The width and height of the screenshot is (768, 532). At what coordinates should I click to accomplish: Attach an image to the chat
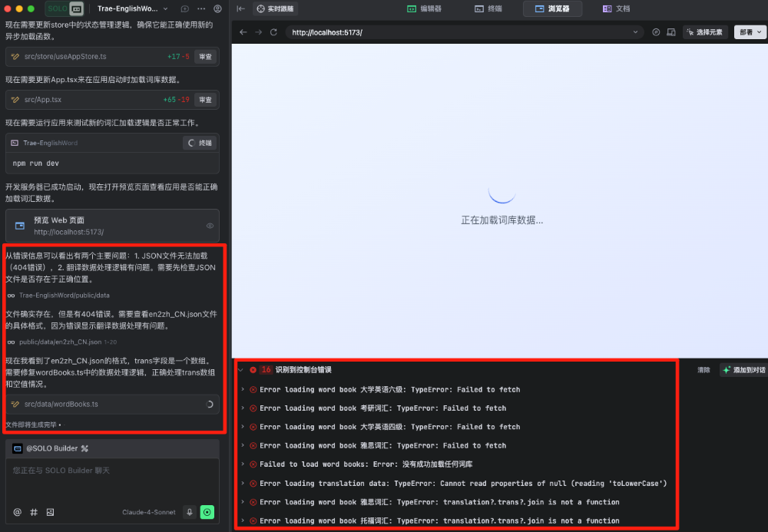click(x=50, y=512)
